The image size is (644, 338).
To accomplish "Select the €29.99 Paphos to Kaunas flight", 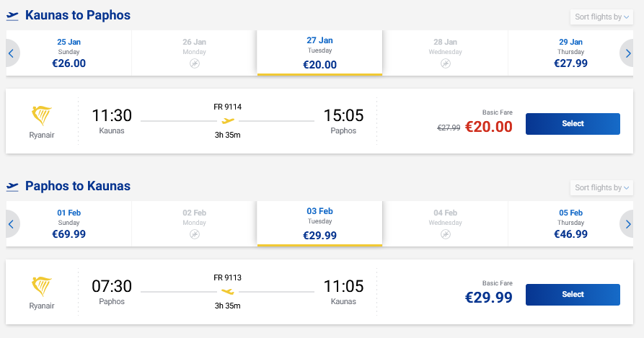I will coord(573,295).
